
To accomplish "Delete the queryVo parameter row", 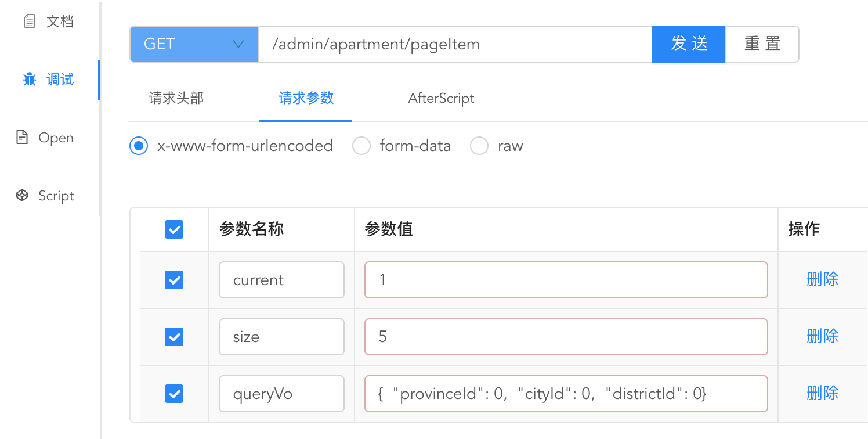I will (x=822, y=393).
